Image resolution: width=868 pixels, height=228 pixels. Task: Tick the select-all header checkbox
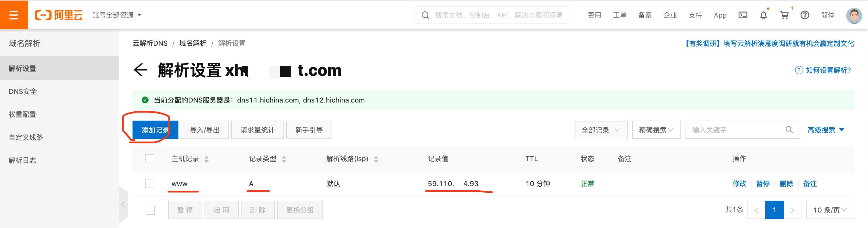pos(150,159)
